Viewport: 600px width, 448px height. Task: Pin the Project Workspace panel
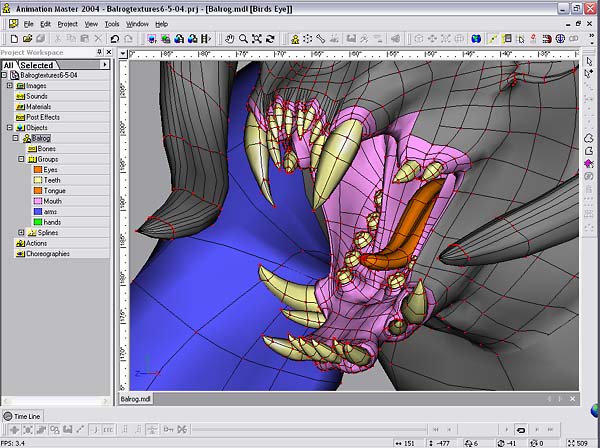(x=99, y=52)
